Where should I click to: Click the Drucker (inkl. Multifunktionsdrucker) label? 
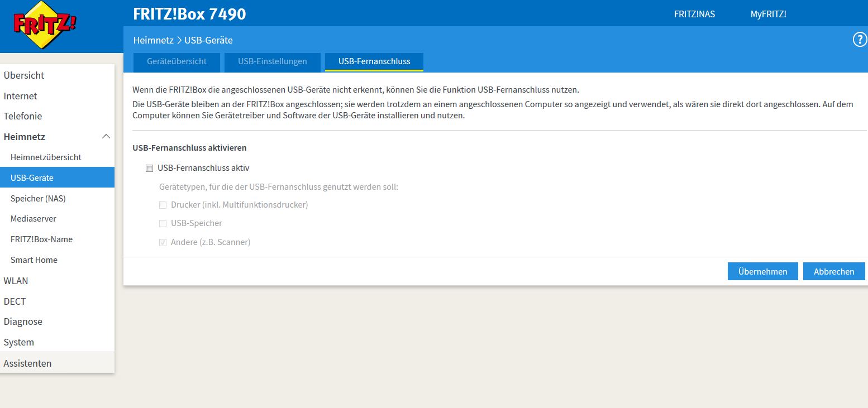click(240, 205)
